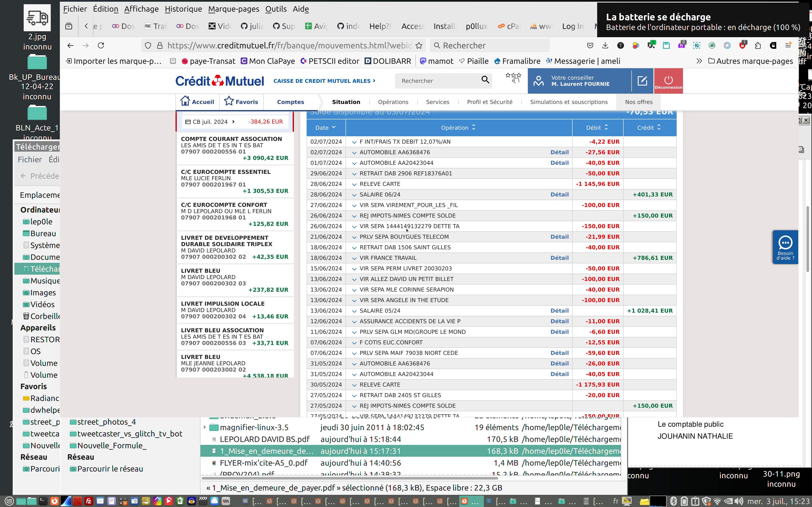Expand the magnifier-linux-3.5 folder tree arrow

click(x=205, y=428)
